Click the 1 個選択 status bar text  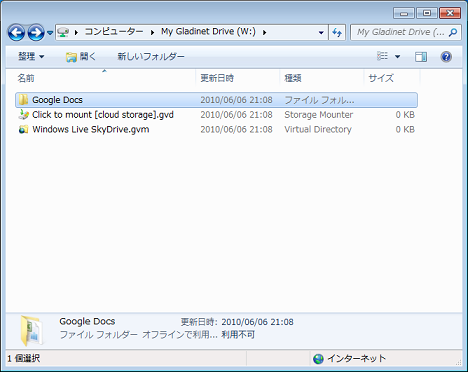[x=24, y=358]
